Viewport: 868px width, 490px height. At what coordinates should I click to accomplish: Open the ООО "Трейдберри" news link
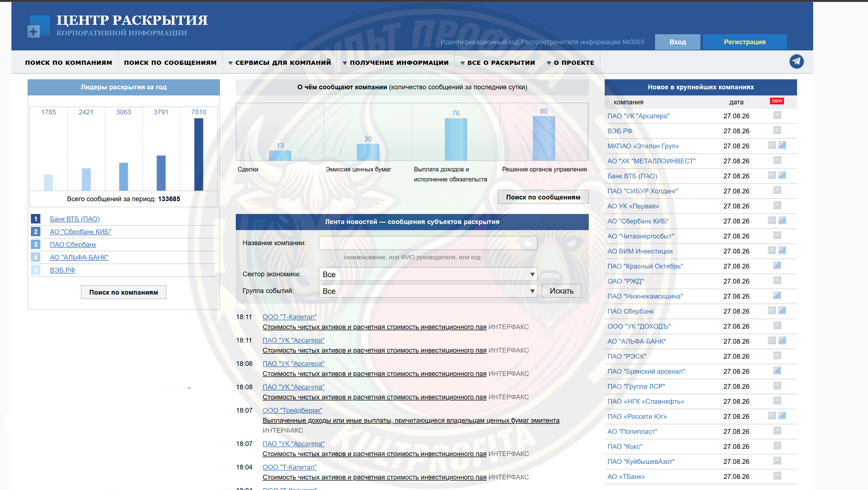click(x=292, y=410)
